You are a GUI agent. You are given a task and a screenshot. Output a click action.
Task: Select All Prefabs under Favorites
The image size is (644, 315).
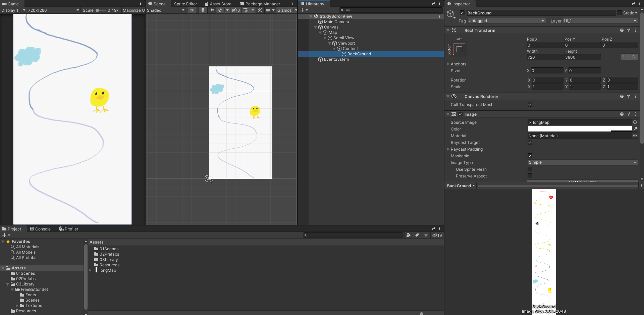tap(26, 258)
